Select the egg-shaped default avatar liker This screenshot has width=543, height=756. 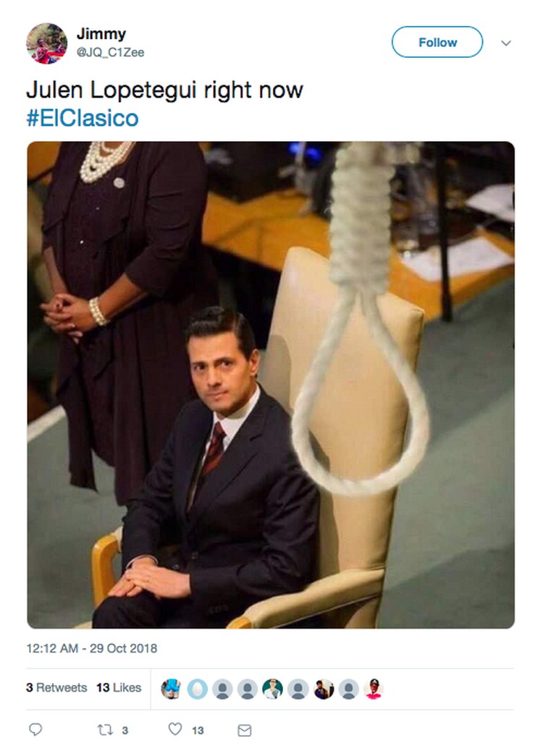coord(197,689)
